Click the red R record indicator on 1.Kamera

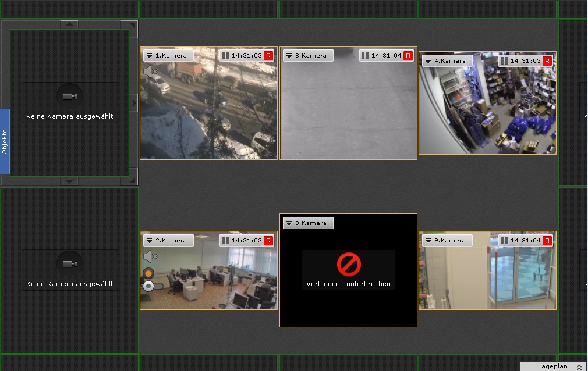click(268, 56)
